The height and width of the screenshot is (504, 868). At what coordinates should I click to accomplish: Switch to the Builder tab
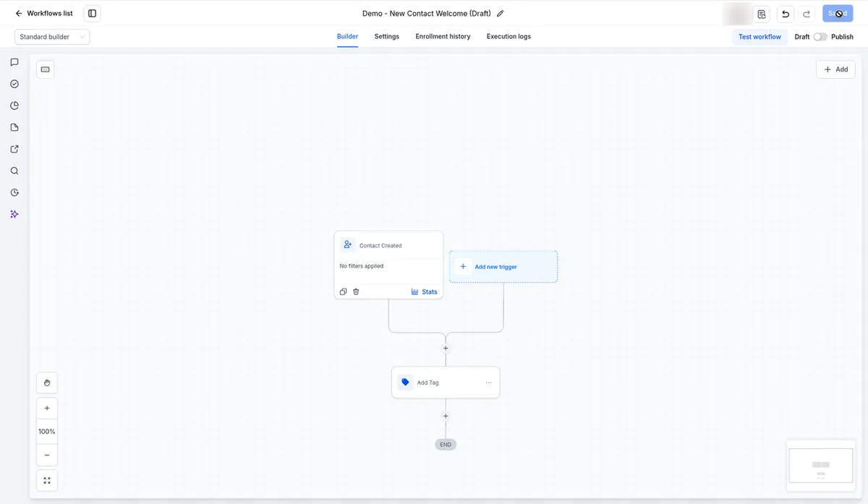347,37
